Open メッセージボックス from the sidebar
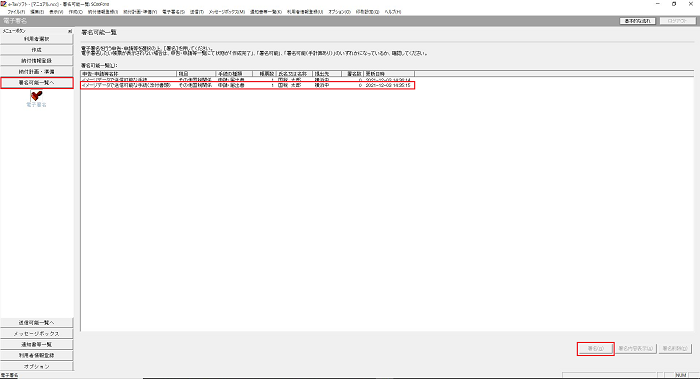700x379 pixels. [x=37, y=333]
